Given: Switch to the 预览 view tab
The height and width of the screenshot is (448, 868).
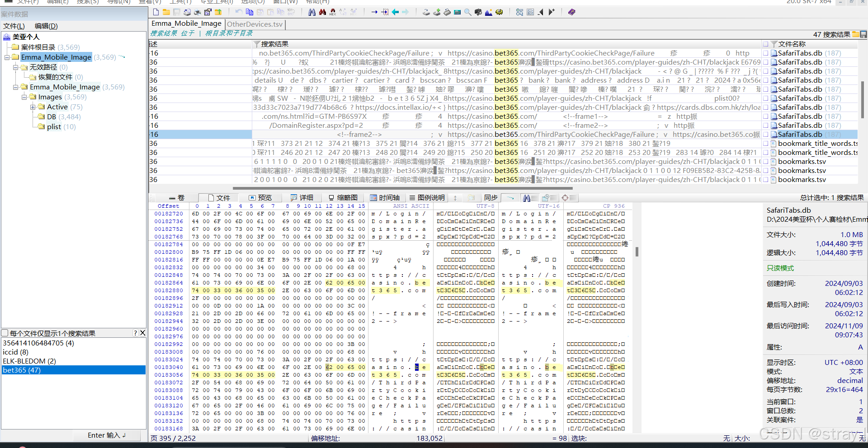Looking at the screenshot, I should [x=260, y=198].
